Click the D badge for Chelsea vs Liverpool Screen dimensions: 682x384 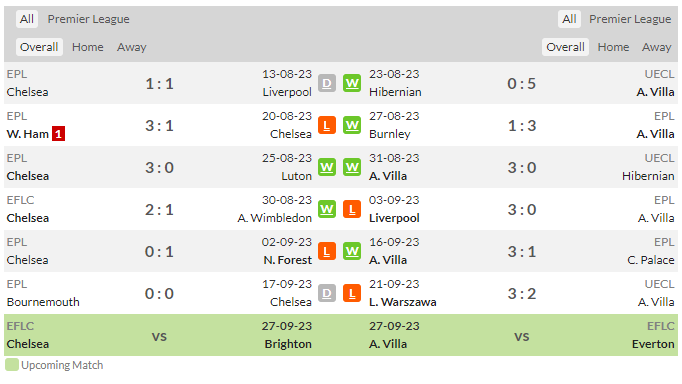[327, 83]
